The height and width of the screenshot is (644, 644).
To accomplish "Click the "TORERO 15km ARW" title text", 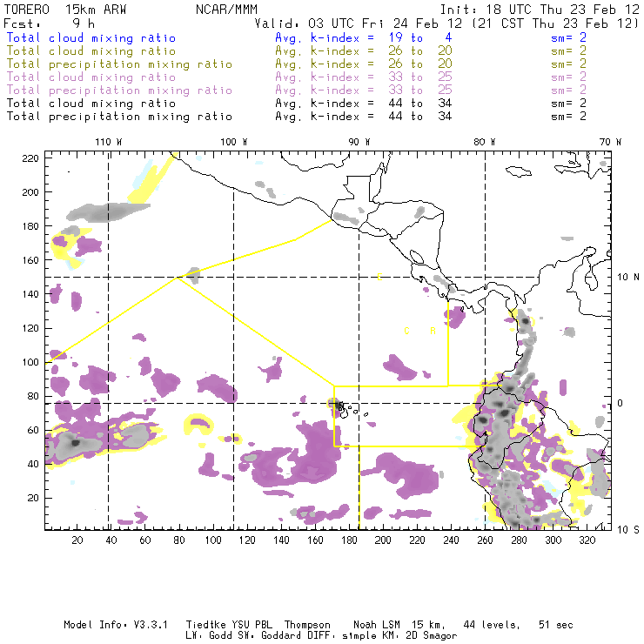I will [65, 10].
